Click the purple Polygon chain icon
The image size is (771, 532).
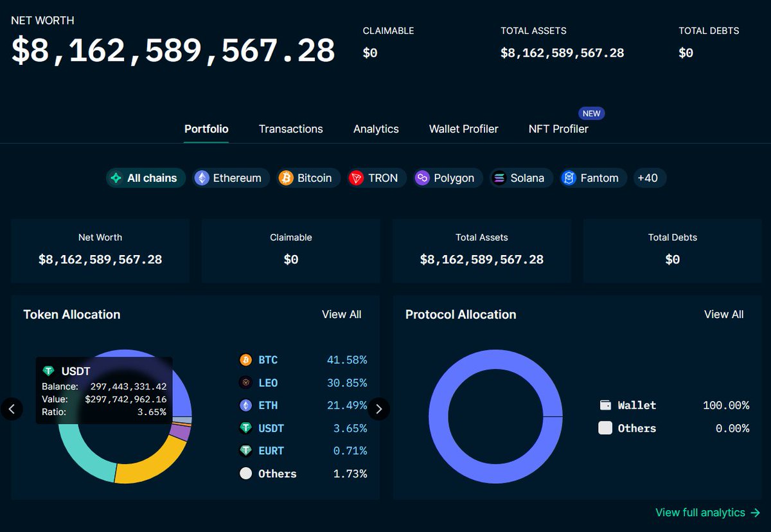[x=422, y=178]
